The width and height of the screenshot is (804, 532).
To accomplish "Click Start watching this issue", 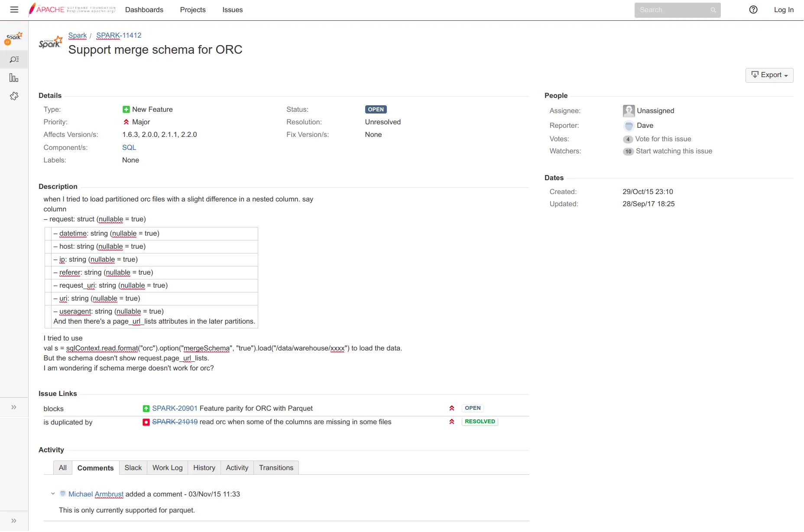I will (674, 151).
